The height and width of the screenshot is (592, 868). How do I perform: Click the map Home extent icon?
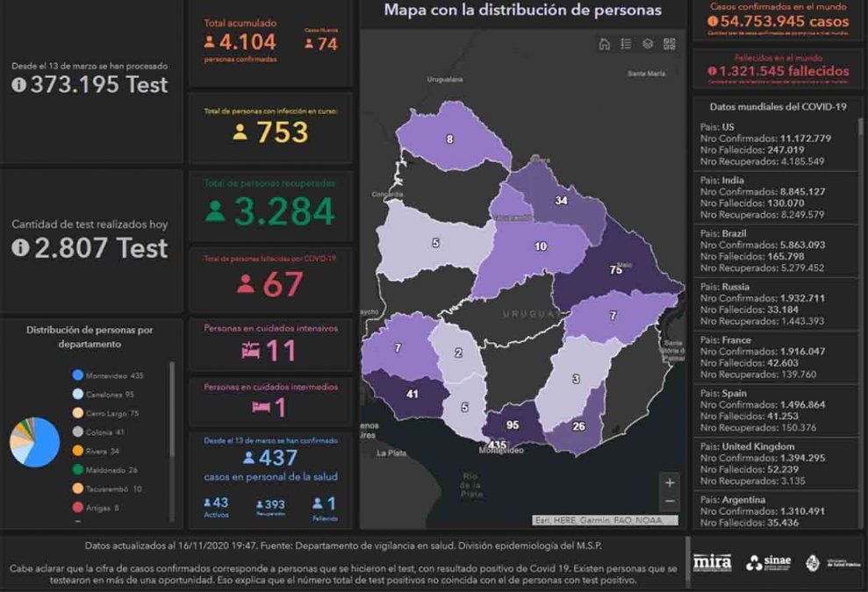click(604, 44)
